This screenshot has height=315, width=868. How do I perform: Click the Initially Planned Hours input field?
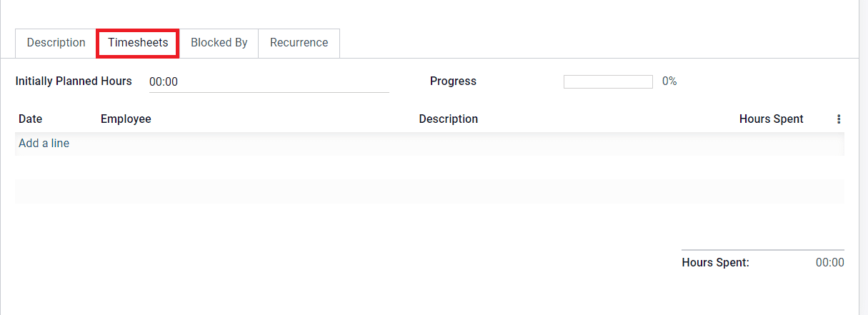point(269,82)
